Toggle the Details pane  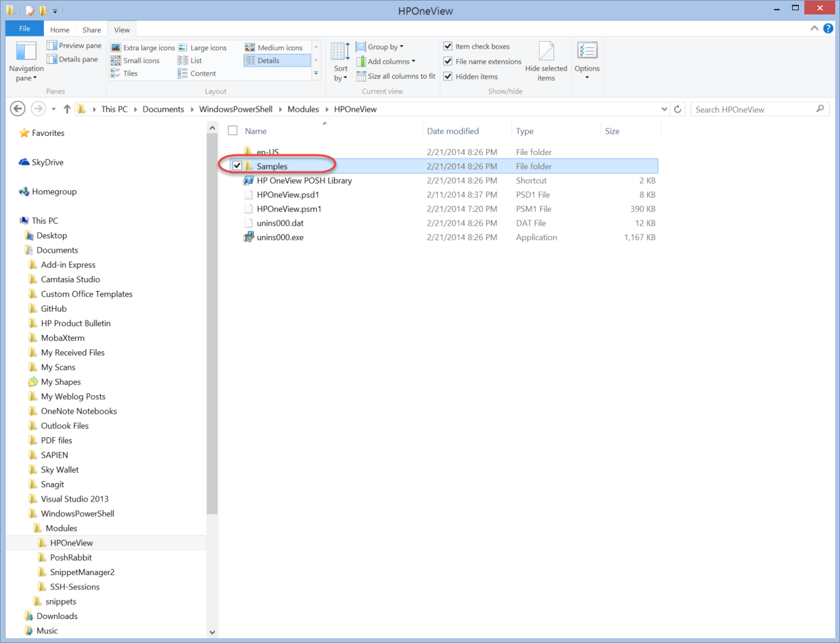click(x=73, y=59)
